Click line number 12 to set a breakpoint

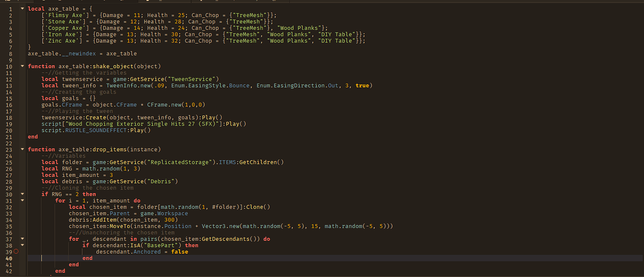(x=10, y=79)
